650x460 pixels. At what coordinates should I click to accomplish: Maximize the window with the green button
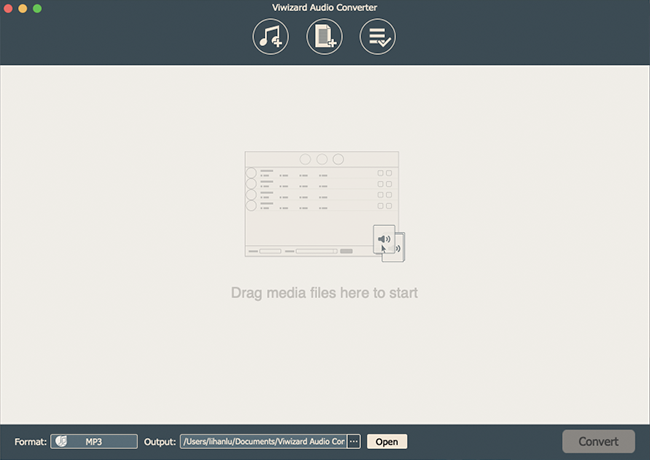click(x=37, y=8)
